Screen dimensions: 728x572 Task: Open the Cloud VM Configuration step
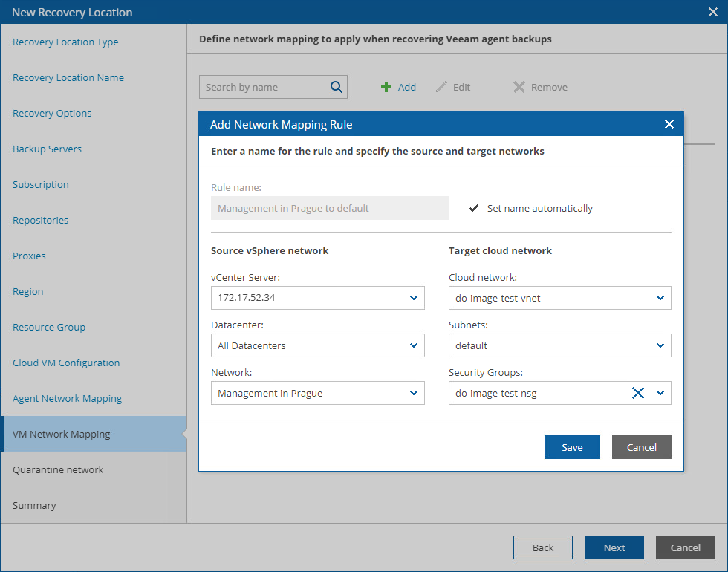(x=66, y=363)
